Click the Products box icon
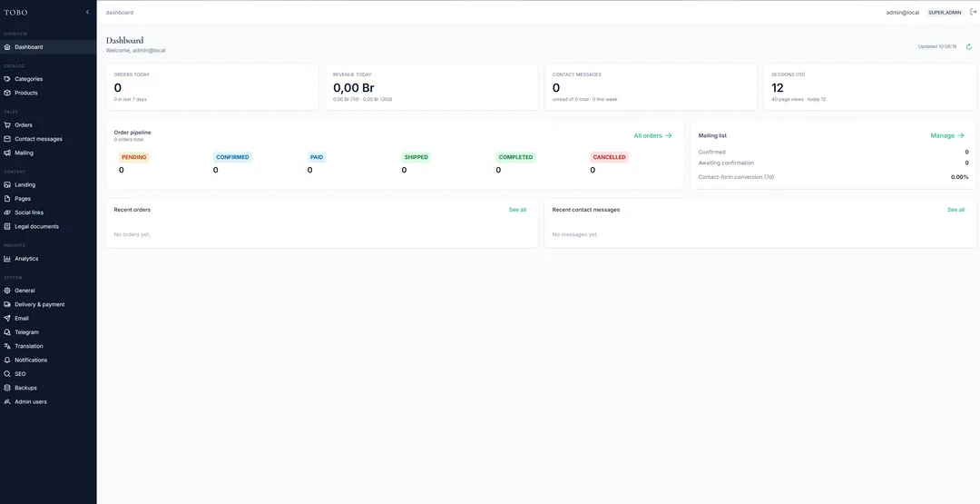Image resolution: width=980 pixels, height=504 pixels. (x=7, y=93)
